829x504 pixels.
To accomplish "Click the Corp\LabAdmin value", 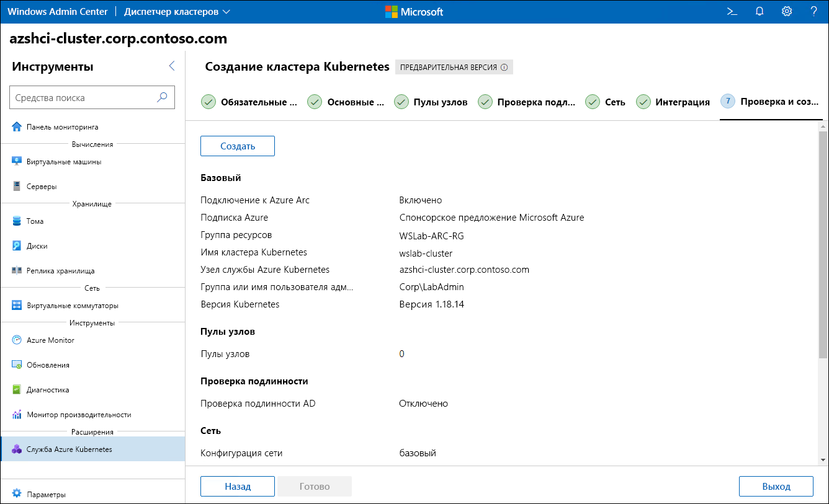I will pos(432,287).
